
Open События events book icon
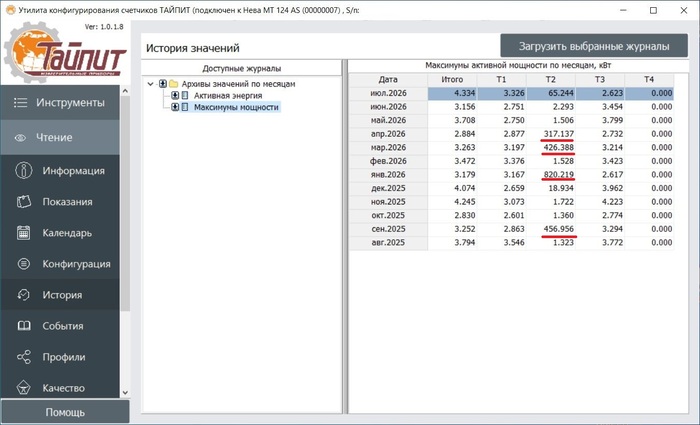(24, 326)
